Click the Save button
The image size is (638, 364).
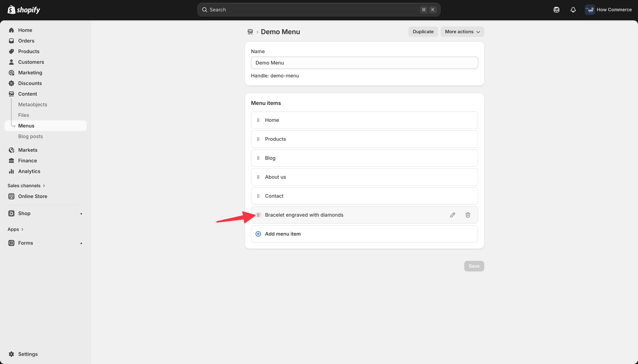click(x=474, y=266)
